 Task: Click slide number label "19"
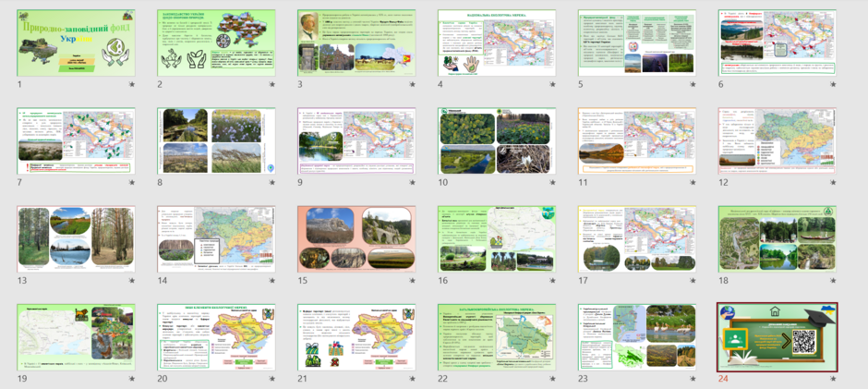coord(21,379)
